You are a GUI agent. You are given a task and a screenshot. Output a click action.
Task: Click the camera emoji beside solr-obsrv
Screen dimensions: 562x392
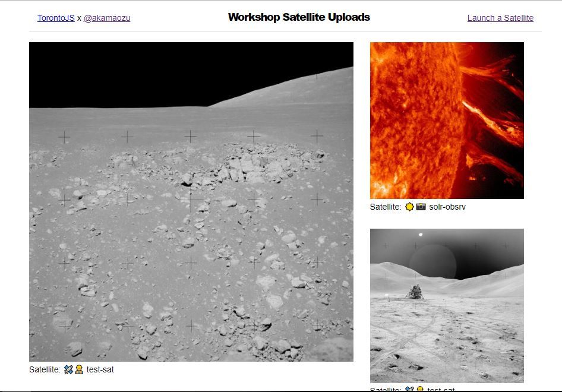click(x=421, y=207)
